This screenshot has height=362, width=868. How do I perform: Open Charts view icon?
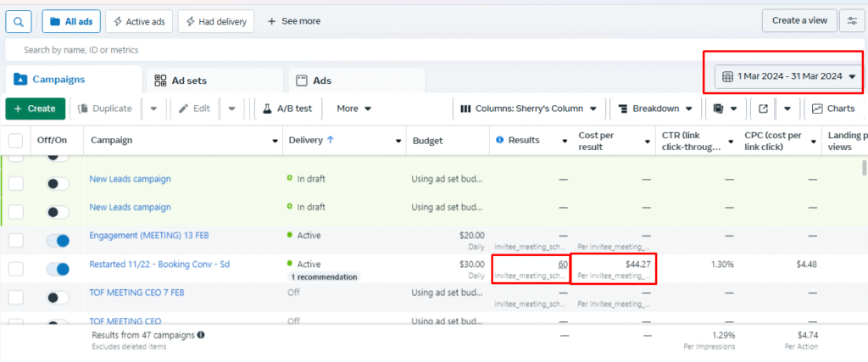(x=817, y=109)
